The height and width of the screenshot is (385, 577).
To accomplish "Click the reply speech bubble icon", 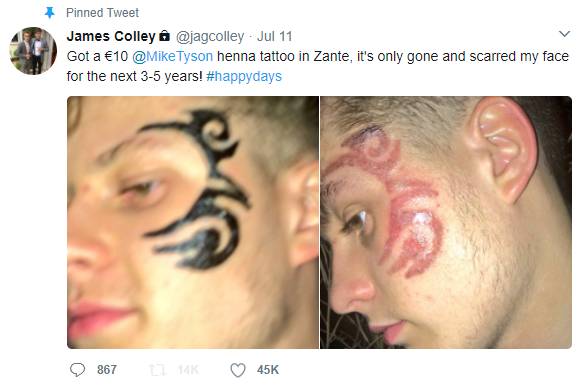I will click(x=77, y=370).
